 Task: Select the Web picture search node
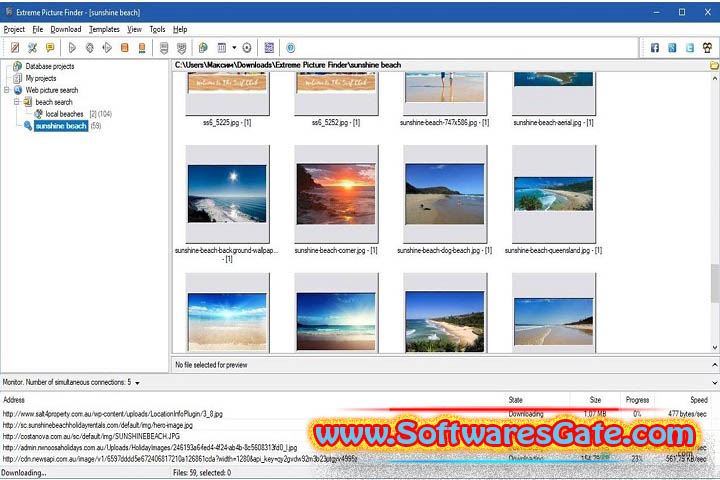(x=52, y=90)
